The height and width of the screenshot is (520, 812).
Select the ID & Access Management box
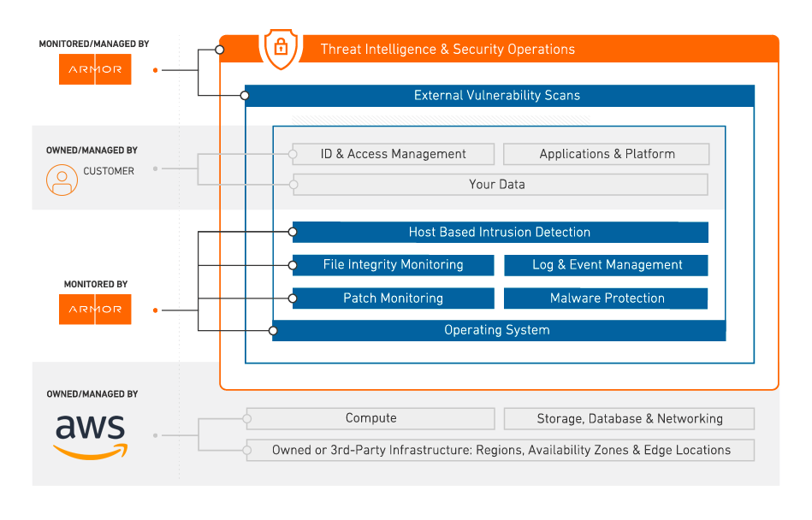pyautogui.click(x=393, y=154)
